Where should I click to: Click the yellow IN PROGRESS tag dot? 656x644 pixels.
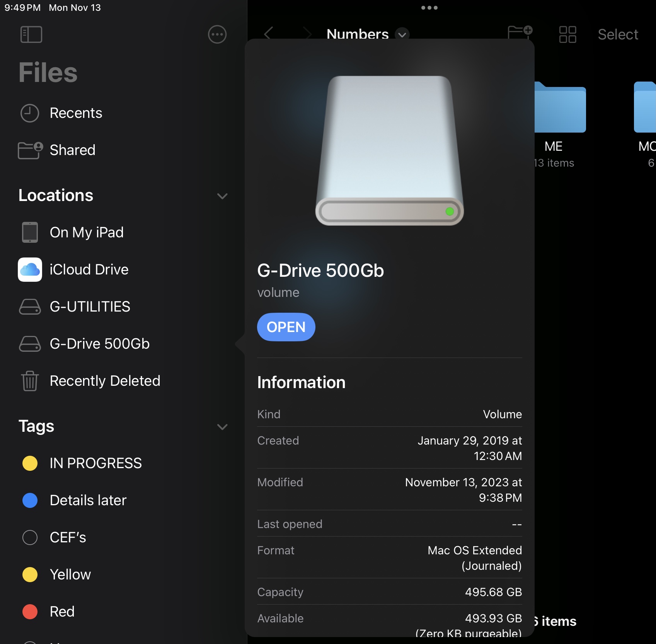(30, 463)
